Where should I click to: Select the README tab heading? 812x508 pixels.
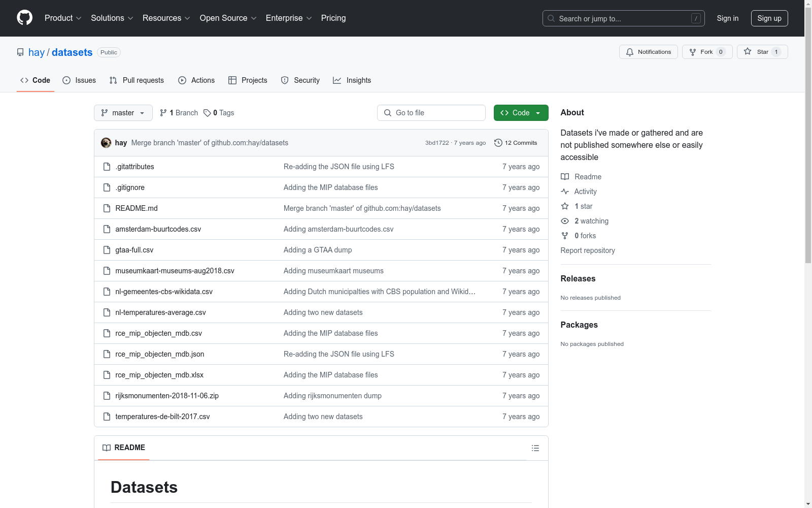[x=124, y=448]
